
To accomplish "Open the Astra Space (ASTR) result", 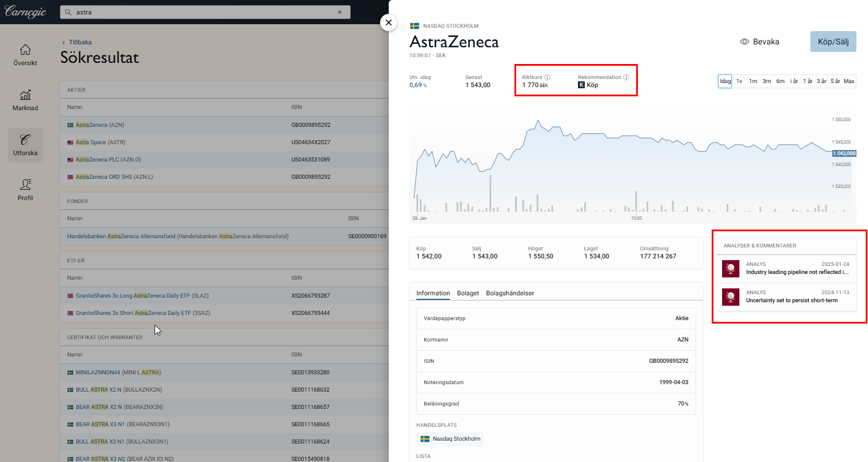I will [100, 142].
